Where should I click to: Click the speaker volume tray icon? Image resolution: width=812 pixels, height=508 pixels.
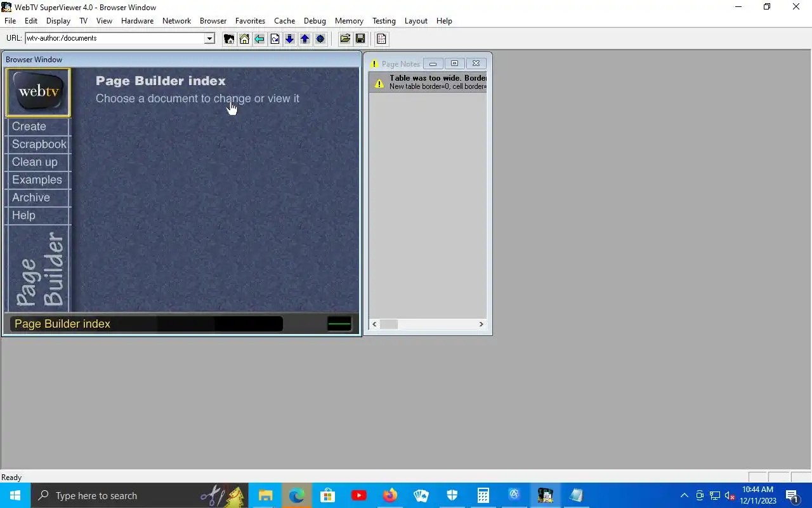[730, 496]
